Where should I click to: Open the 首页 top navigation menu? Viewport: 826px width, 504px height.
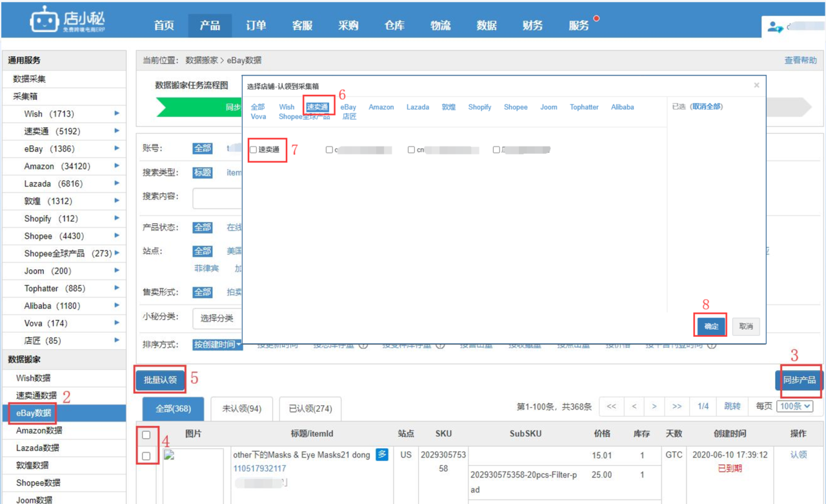[164, 25]
